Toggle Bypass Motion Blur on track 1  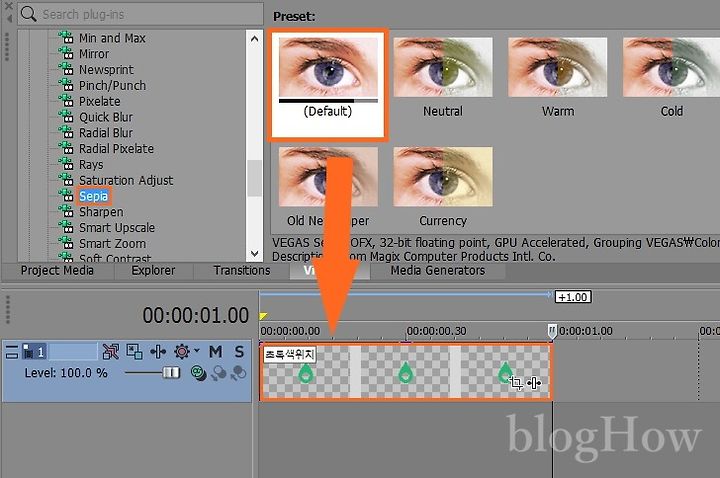point(111,352)
